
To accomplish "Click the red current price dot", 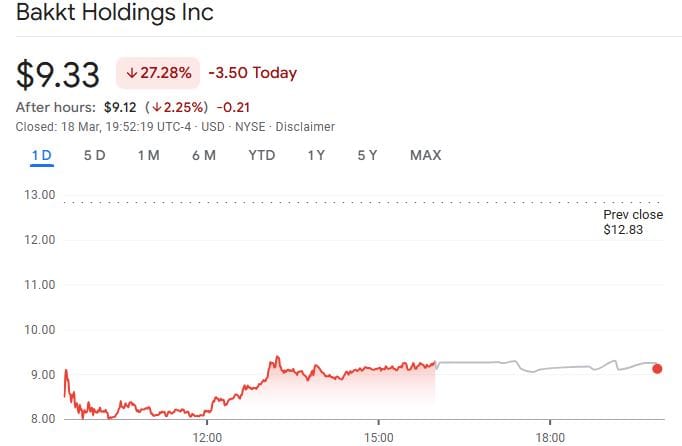I will pos(657,368).
